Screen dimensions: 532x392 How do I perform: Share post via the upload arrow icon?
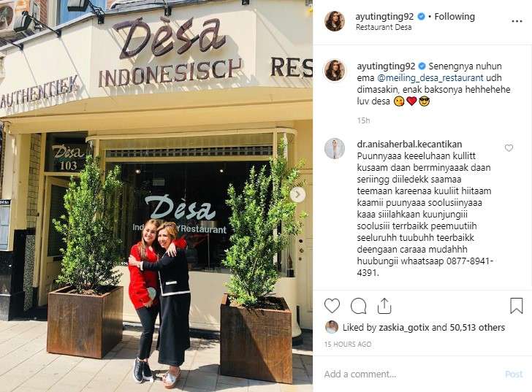point(384,306)
